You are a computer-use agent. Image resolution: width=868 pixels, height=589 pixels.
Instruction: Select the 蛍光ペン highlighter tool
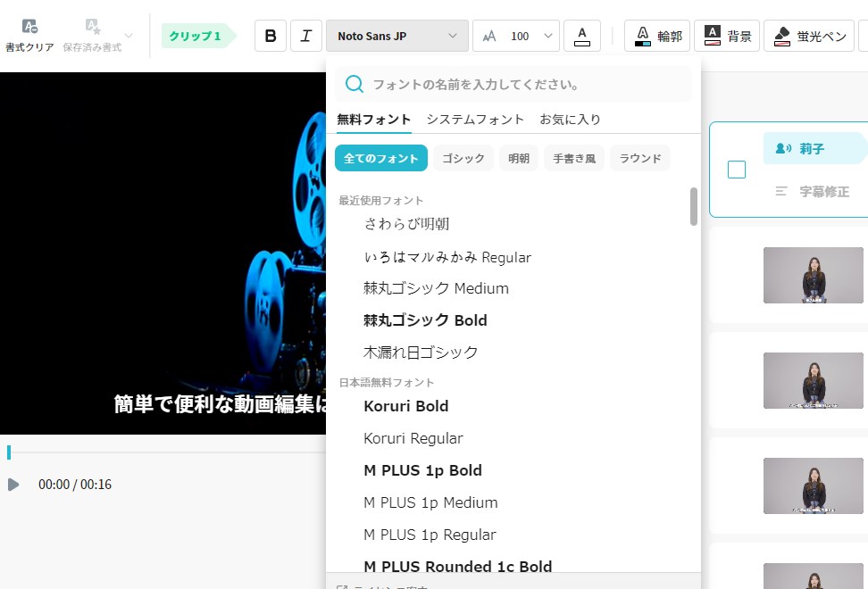coord(809,36)
